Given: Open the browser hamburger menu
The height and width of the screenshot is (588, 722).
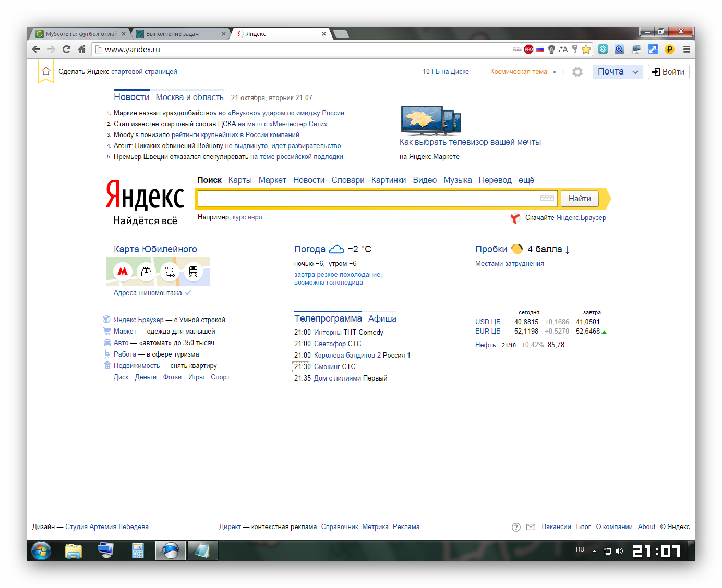Looking at the screenshot, I should point(687,49).
